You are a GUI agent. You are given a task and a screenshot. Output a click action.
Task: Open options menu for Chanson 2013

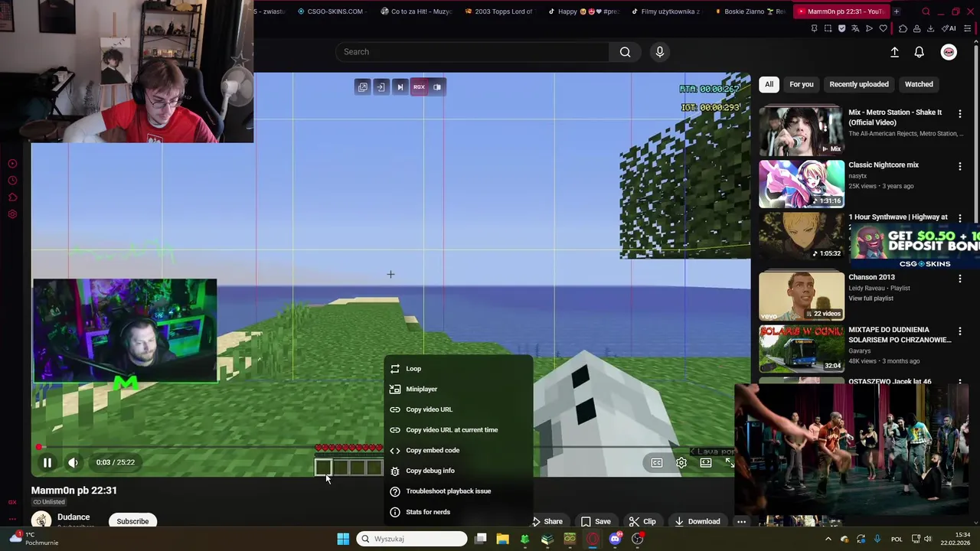pos(959,279)
